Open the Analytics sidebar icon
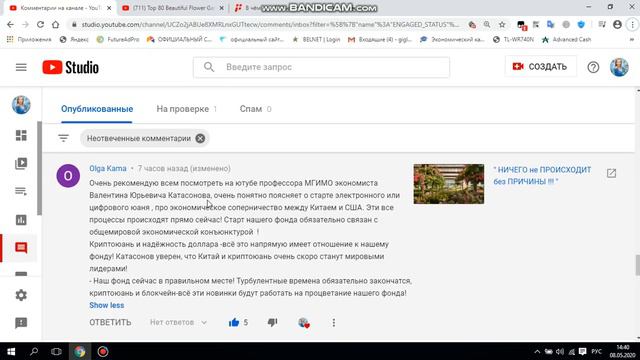Screen dimensions: 640x360 pos(21,220)
